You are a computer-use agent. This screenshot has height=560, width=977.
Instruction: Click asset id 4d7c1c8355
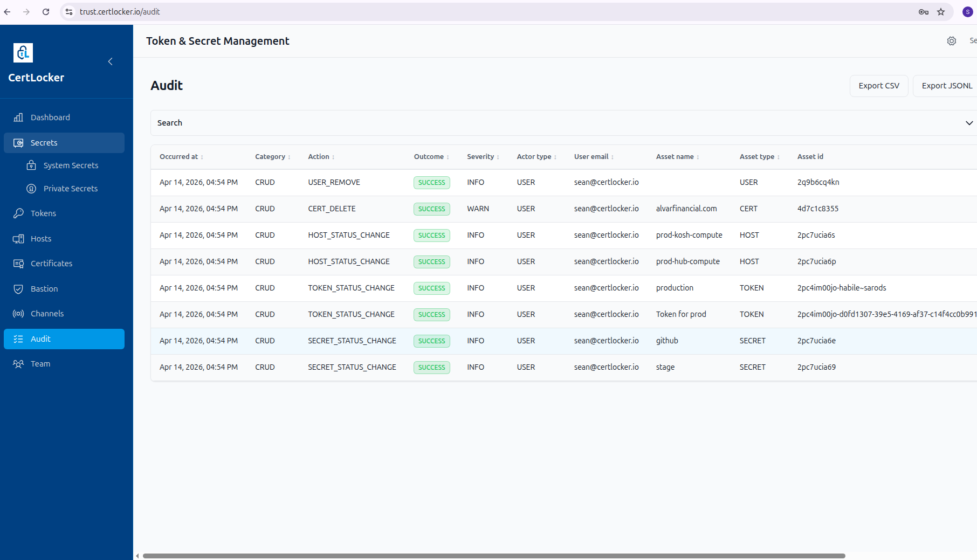point(818,209)
